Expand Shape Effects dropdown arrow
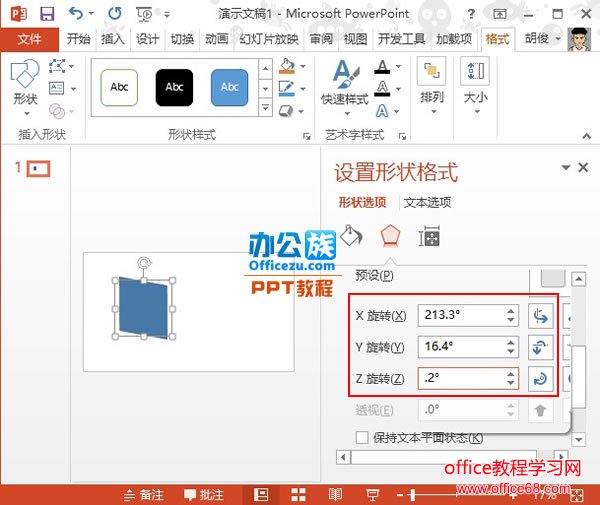This screenshot has width=600, height=505. pyautogui.click(x=301, y=111)
